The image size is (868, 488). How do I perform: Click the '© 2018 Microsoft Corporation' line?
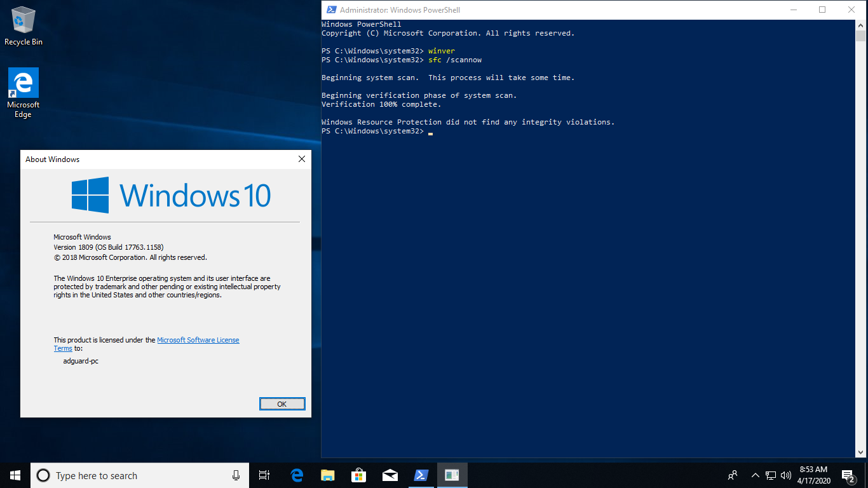(x=130, y=257)
